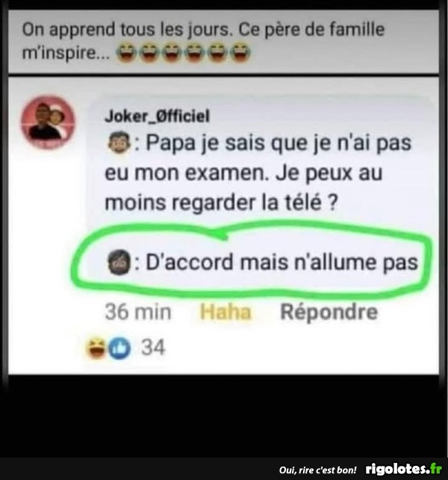This screenshot has height=480, width=448.
Task: Reply using the Répondre link
Action: click(329, 312)
